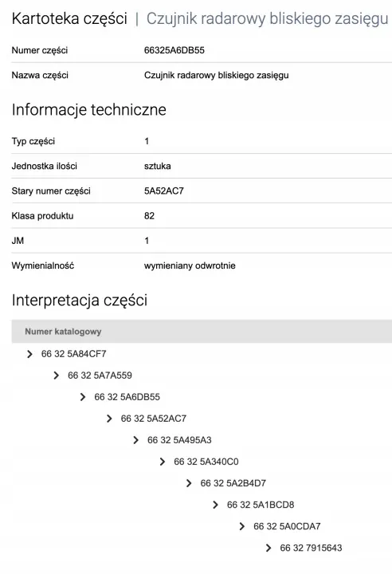The width and height of the screenshot is (392, 574).
Task: Click the wymieniany odwrotnie value
Action: click(x=190, y=265)
